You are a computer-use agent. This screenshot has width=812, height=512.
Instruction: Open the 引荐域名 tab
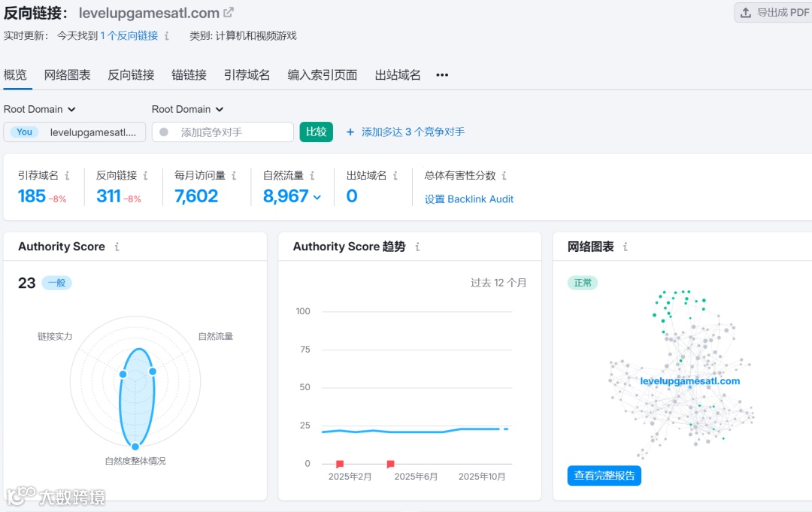click(x=247, y=75)
